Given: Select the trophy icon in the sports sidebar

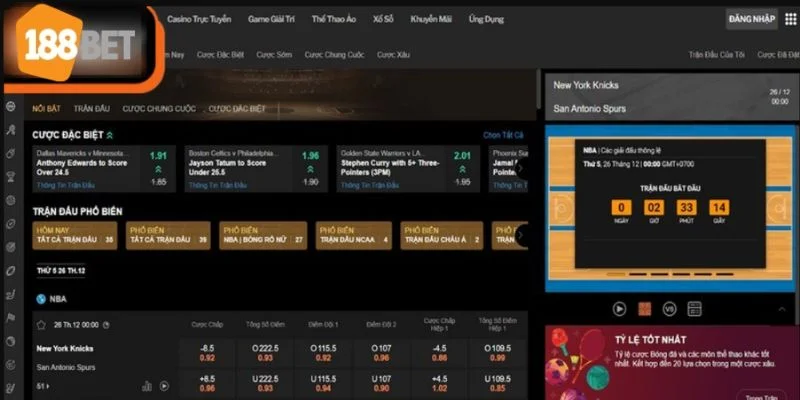Looking at the screenshot, I should [x=11, y=177].
